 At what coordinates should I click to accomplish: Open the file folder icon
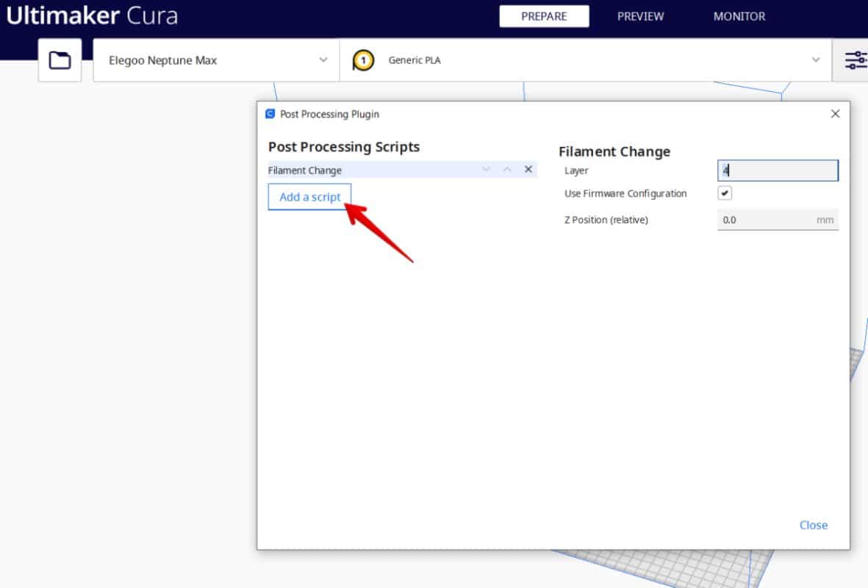click(60, 60)
